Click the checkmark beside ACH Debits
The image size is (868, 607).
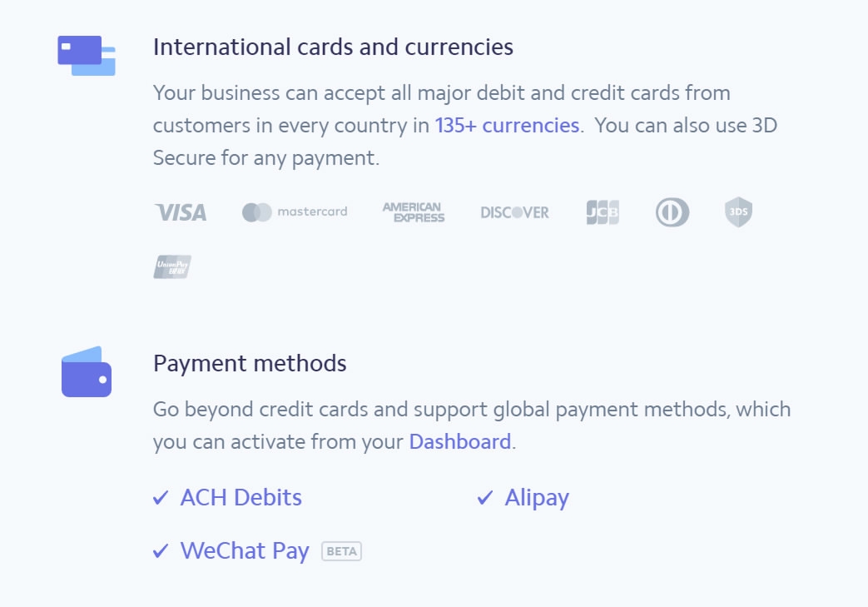point(161,499)
